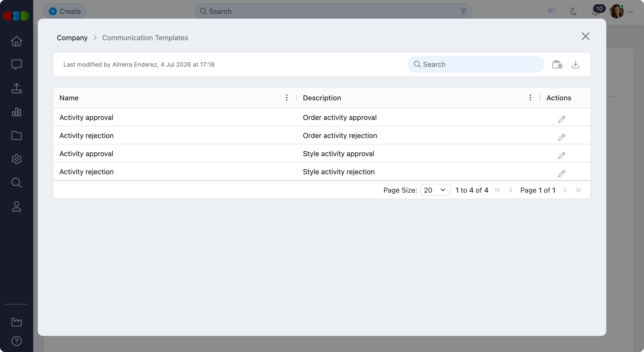
Task: Open the user profile sidebar icon
Action: 17,206
